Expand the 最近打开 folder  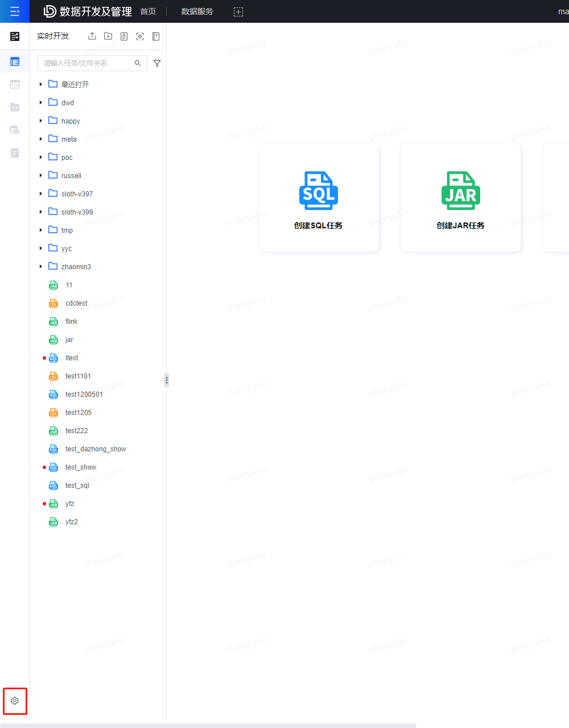pyautogui.click(x=40, y=84)
